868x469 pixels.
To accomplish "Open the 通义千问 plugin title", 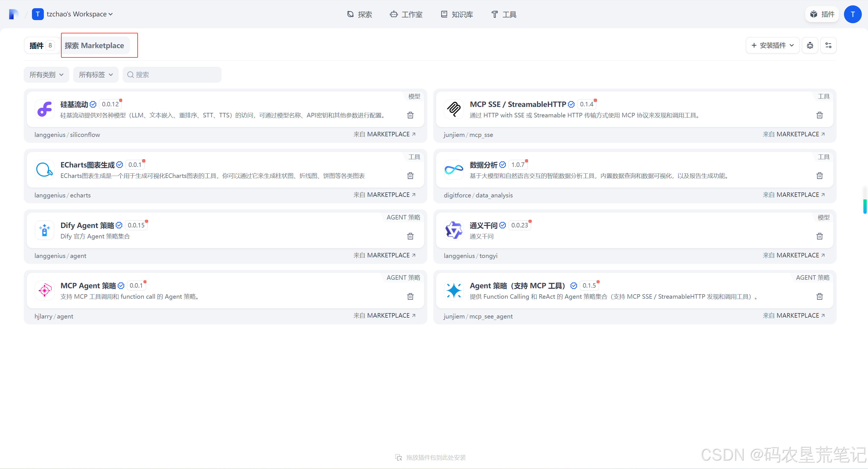I will [x=484, y=225].
